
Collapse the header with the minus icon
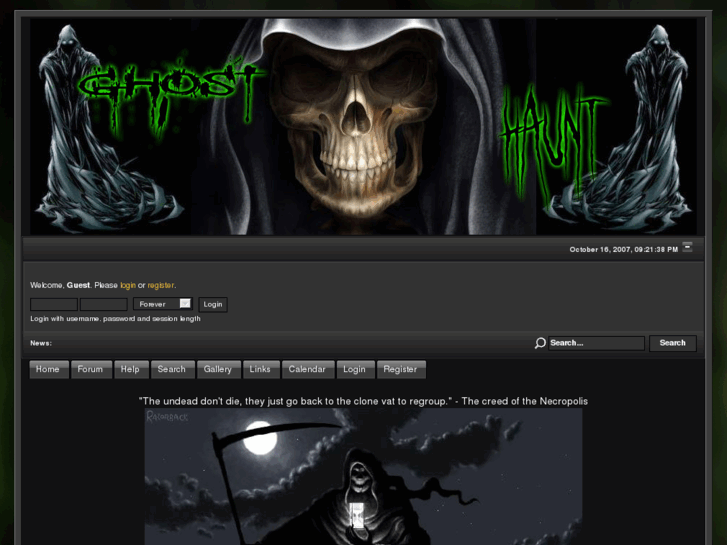coord(687,247)
